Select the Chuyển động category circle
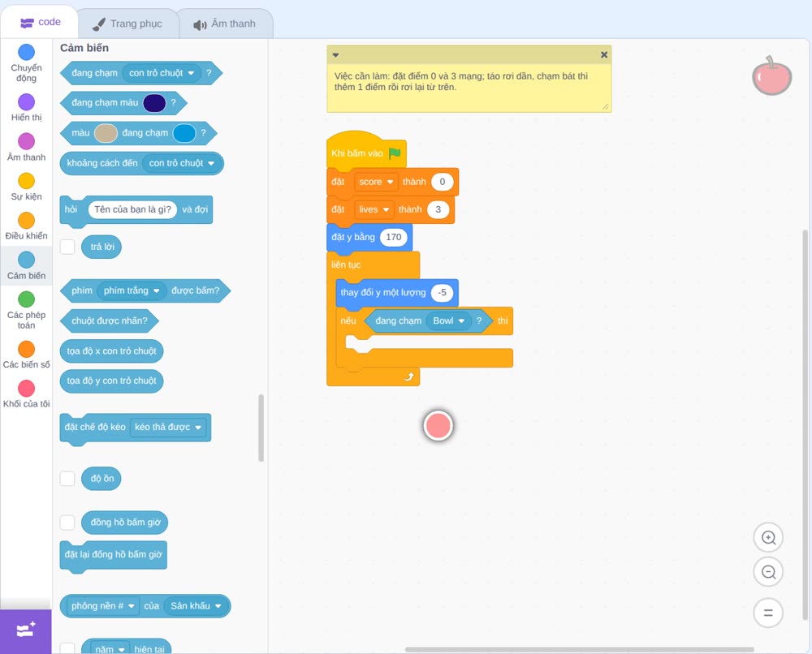 pyautogui.click(x=27, y=52)
